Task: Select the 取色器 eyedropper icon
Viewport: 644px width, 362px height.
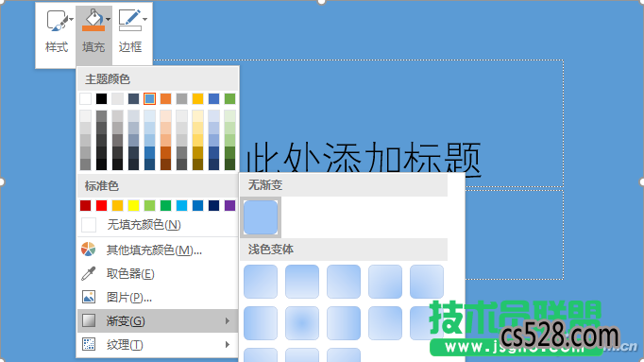Action: (x=89, y=273)
